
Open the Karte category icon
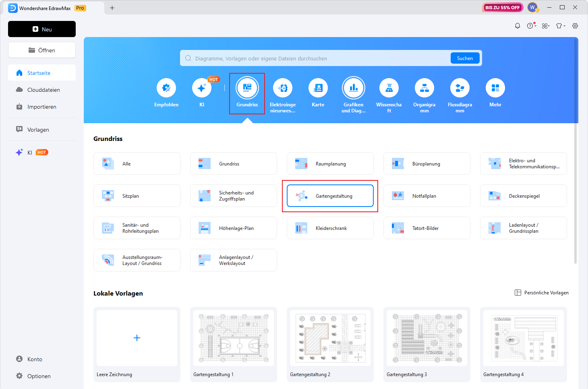pyautogui.click(x=318, y=88)
